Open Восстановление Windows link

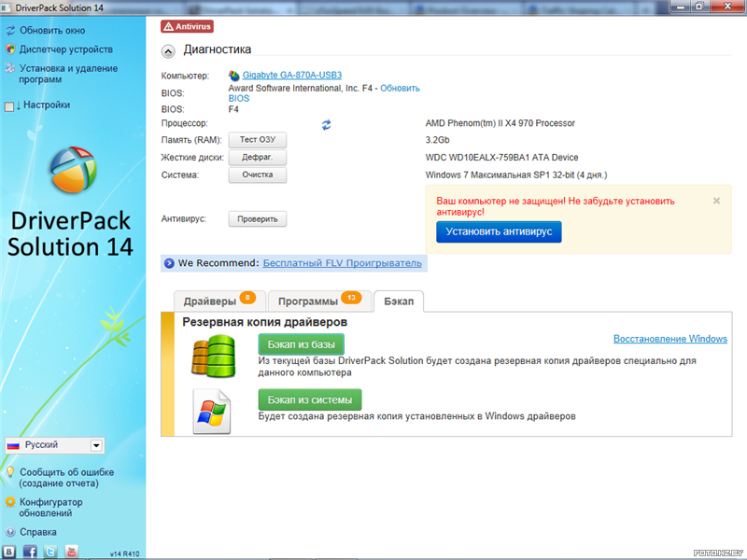pyautogui.click(x=669, y=339)
